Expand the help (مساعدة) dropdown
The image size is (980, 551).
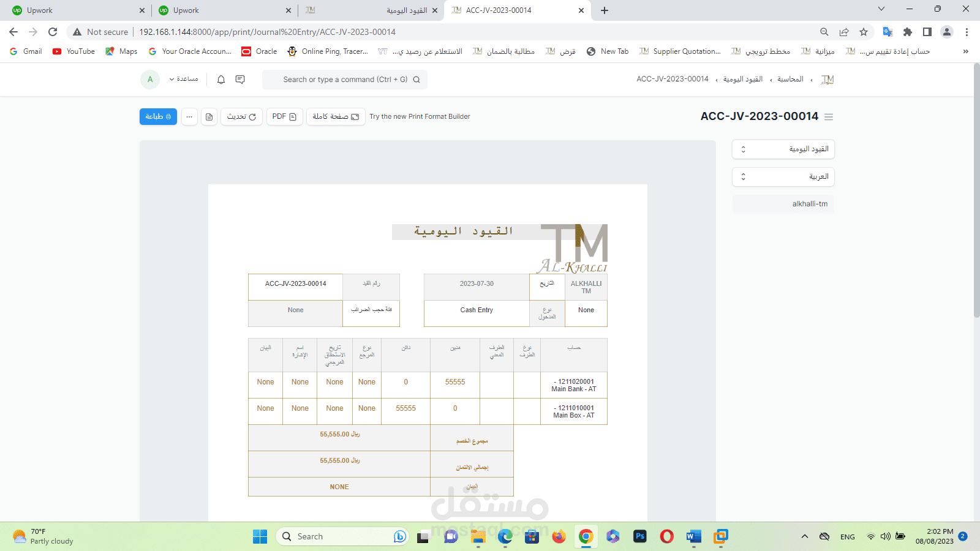point(184,79)
